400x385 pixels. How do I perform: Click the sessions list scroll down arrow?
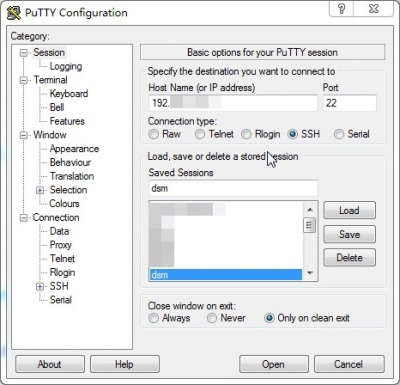coord(310,273)
